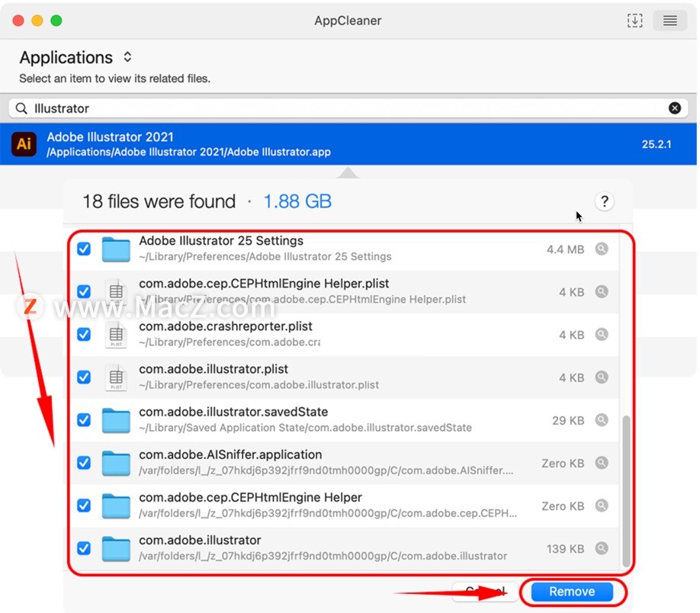The image size is (700, 613).
Task: Click the com.adobe.AISniffer.application folder icon
Action: tap(116, 464)
